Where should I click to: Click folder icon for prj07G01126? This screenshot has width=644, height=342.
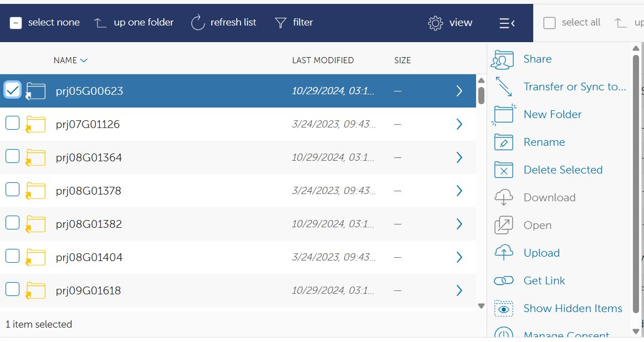[35, 124]
